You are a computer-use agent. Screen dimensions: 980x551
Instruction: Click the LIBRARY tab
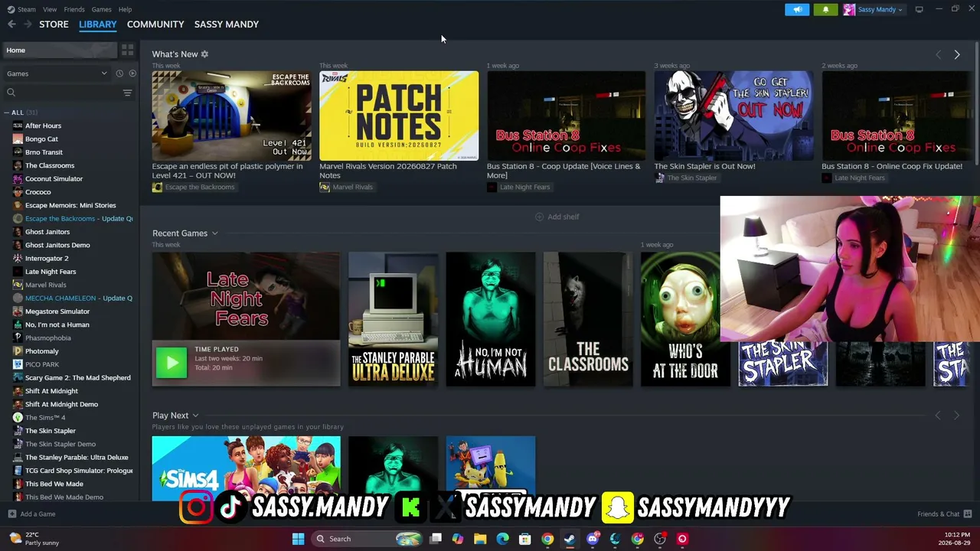click(x=98, y=24)
